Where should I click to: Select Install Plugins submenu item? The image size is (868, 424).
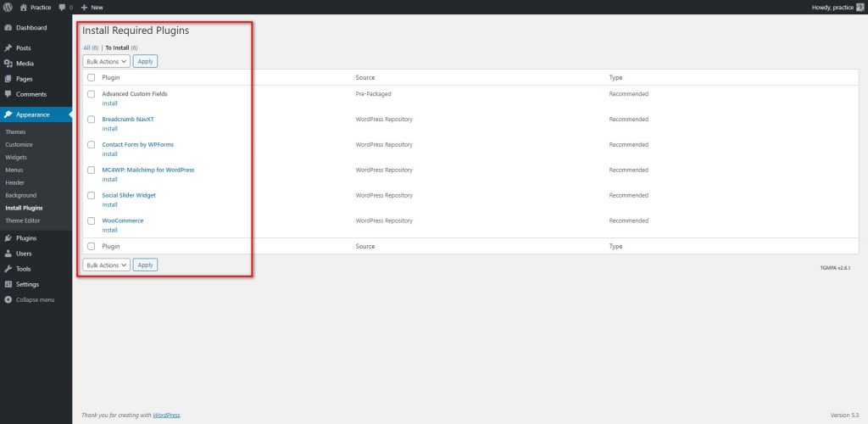click(24, 208)
